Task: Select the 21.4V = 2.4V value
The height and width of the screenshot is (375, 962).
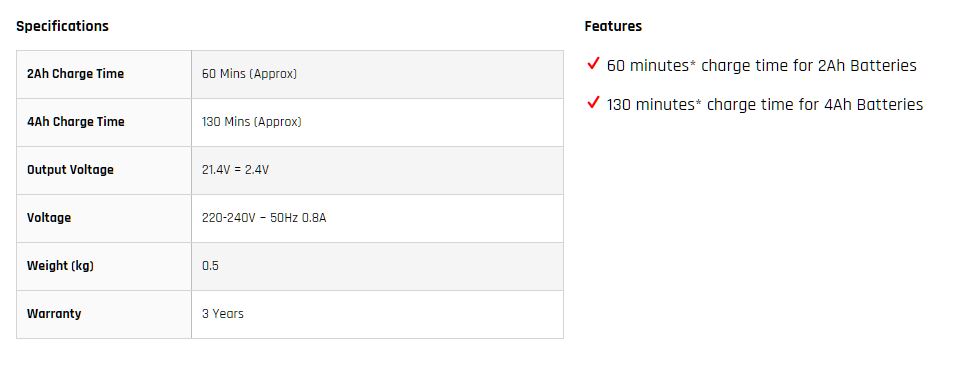Action: [x=235, y=170]
